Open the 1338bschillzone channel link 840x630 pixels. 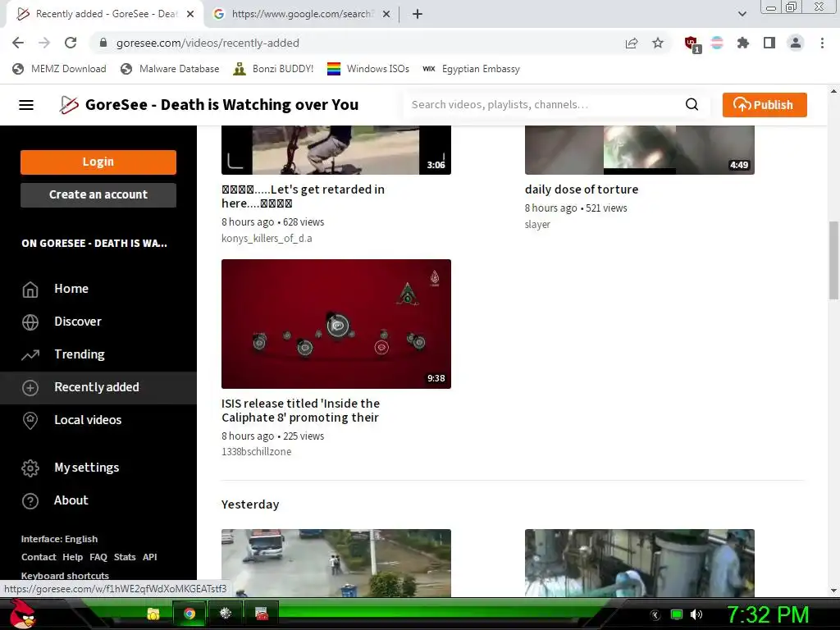point(257,452)
